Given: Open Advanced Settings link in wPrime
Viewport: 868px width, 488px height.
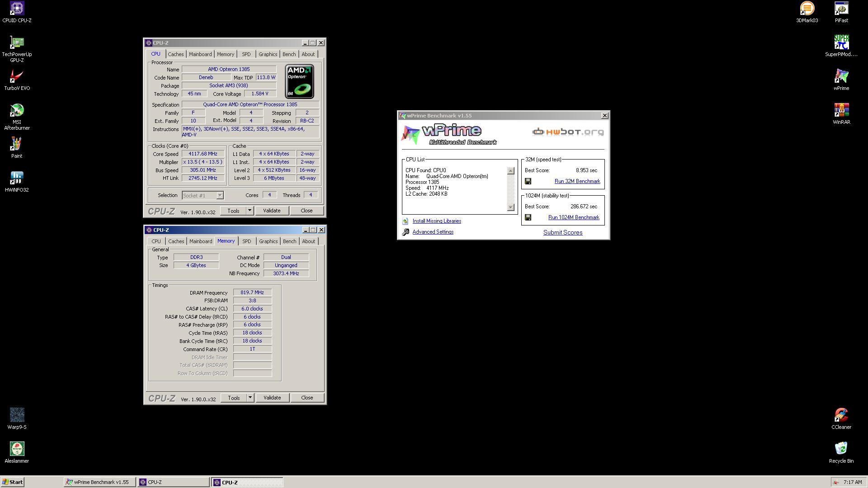Looking at the screenshot, I should pos(433,232).
